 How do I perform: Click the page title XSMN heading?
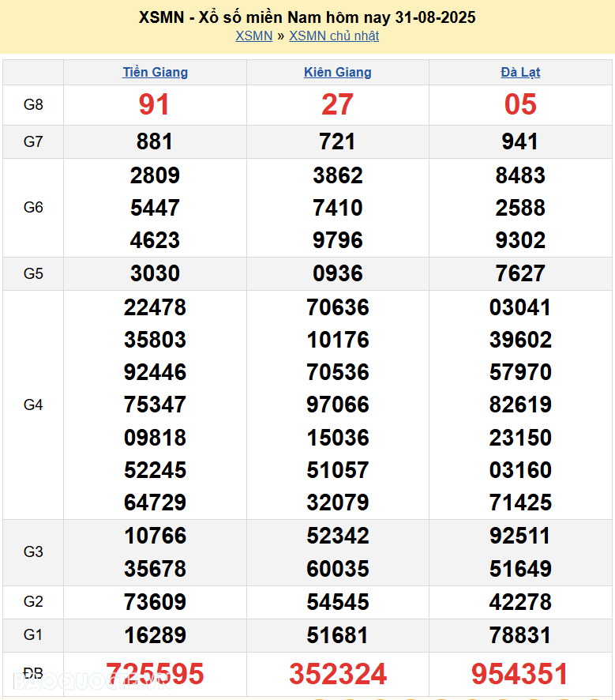(307, 17)
